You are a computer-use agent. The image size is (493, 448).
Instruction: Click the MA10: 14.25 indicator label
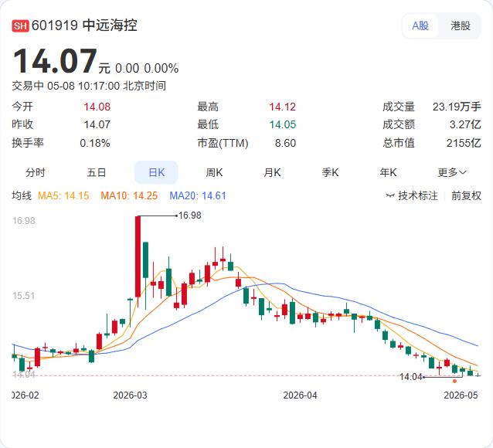[129, 195]
